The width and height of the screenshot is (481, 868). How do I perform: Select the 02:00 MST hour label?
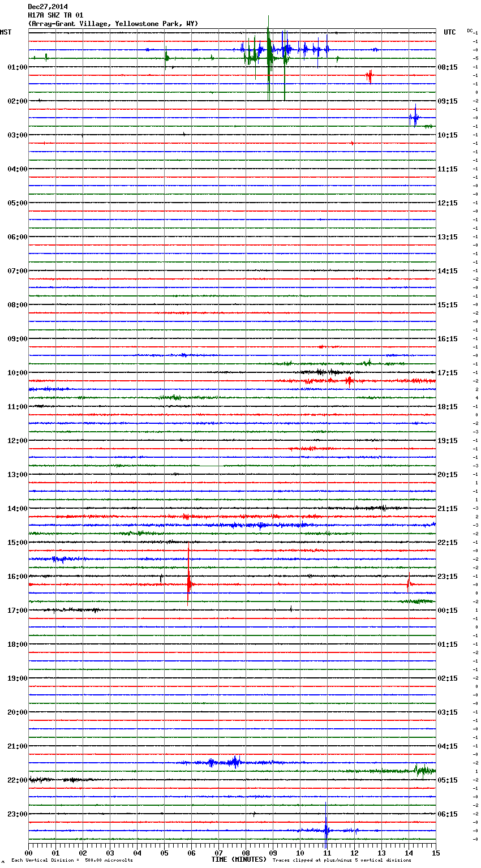[18, 101]
